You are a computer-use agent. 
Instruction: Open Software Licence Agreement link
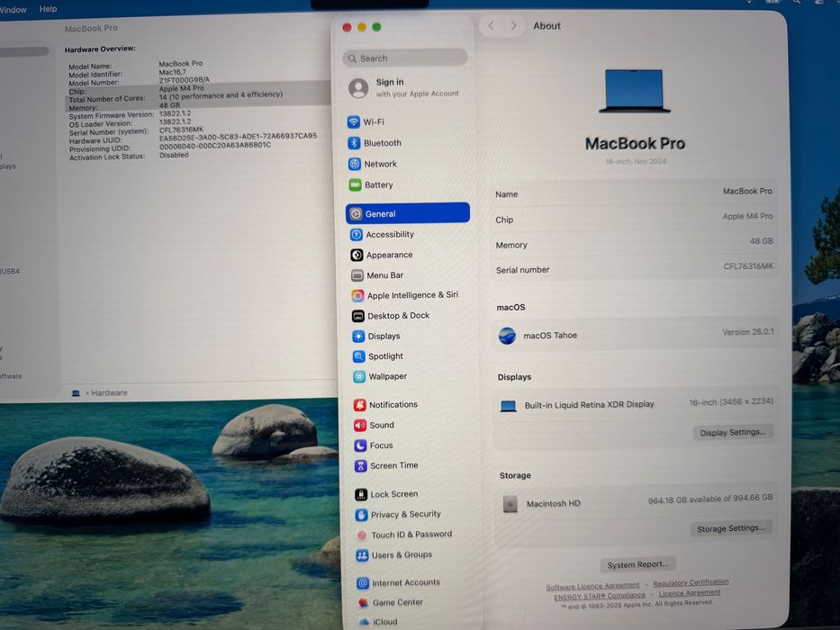coord(592,586)
